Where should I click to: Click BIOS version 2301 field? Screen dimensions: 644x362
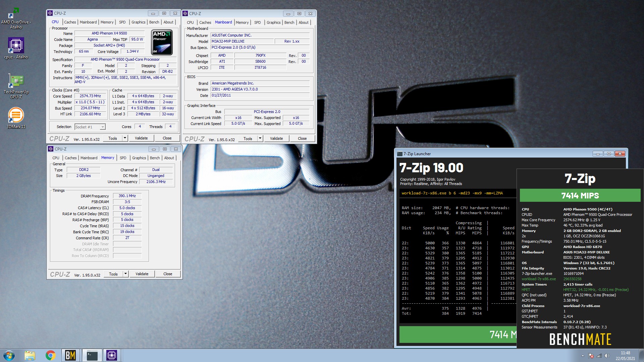point(260,89)
